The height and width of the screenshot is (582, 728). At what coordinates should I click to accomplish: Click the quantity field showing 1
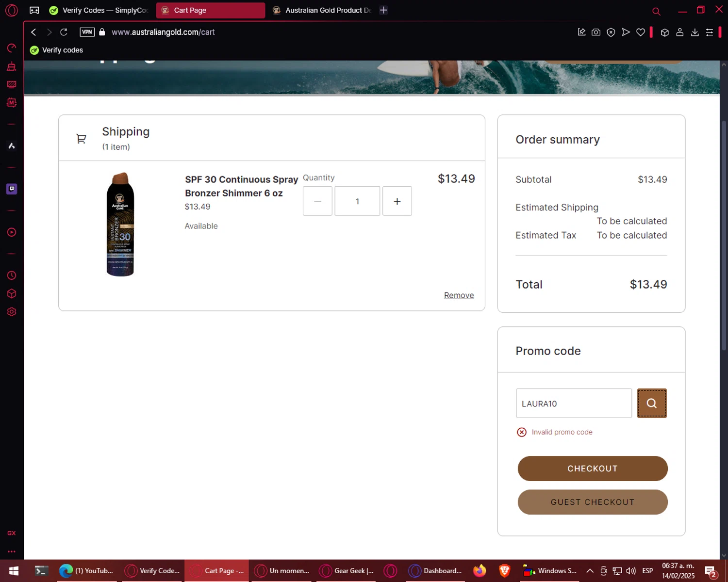click(357, 201)
